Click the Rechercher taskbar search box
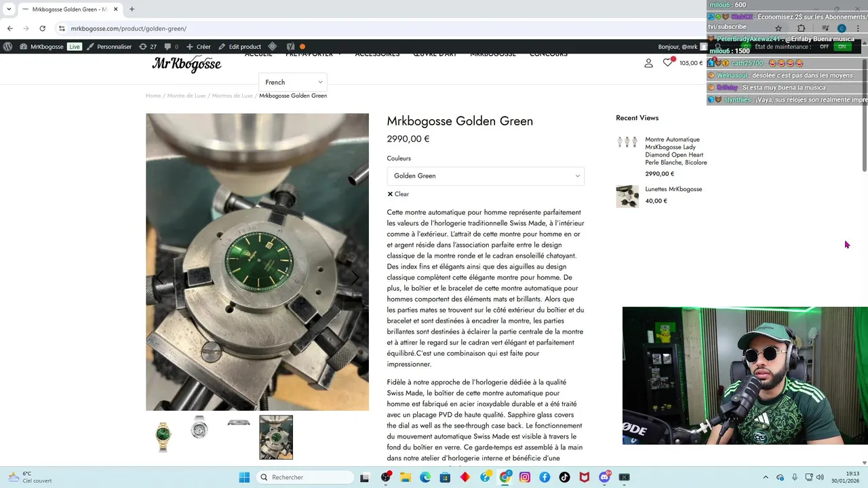868x488 pixels. (306, 477)
